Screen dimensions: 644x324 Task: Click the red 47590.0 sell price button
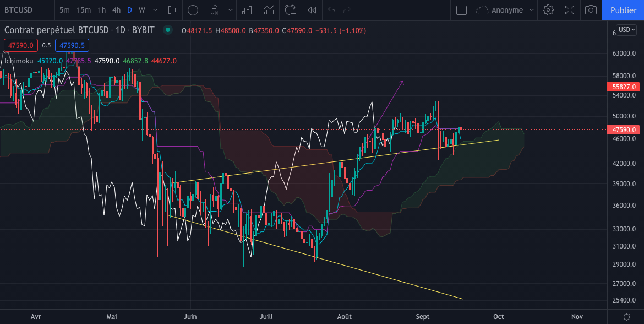point(20,45)
